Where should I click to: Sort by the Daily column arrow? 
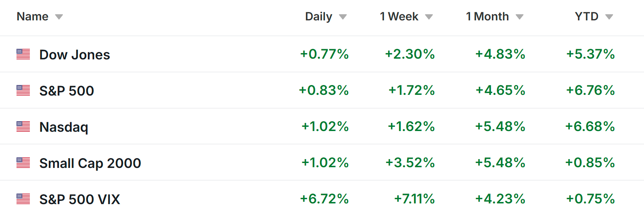[343, 17]
